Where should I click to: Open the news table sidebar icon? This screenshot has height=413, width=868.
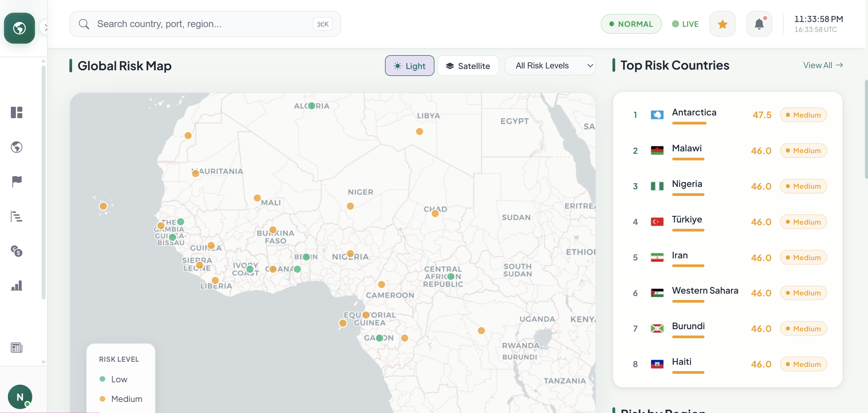[x=17, y=347]
